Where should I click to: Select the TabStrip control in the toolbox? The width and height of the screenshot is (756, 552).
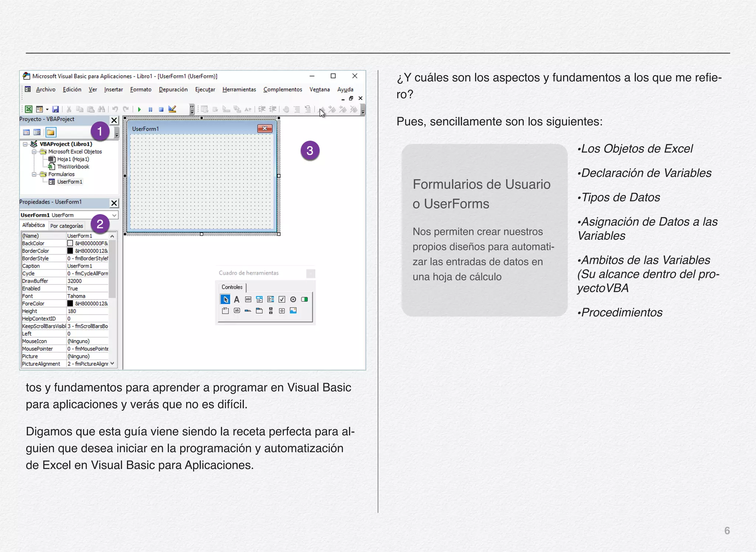(248, 311)
